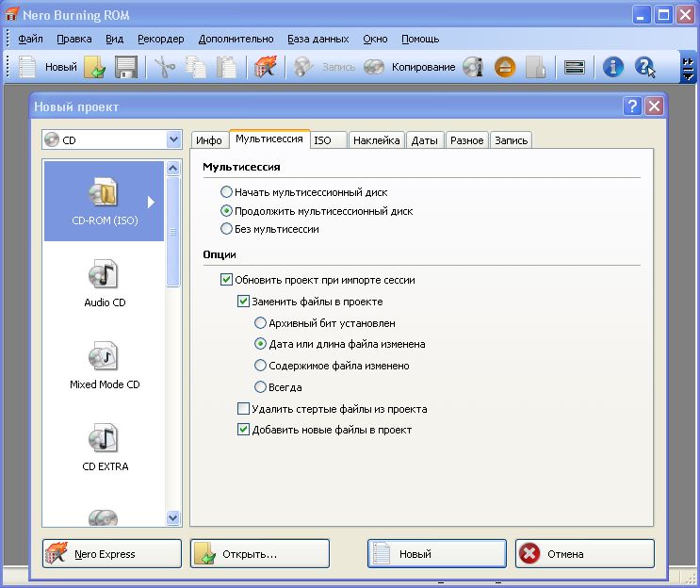Open the Дополнительно menu
This screenshot has height=588, width=700.
[236, 39]
